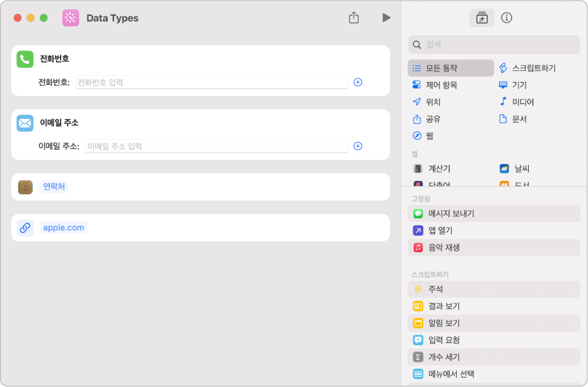Select the 공유 category
The width and height of the screenshot is (588, 387).
[426, 119]
